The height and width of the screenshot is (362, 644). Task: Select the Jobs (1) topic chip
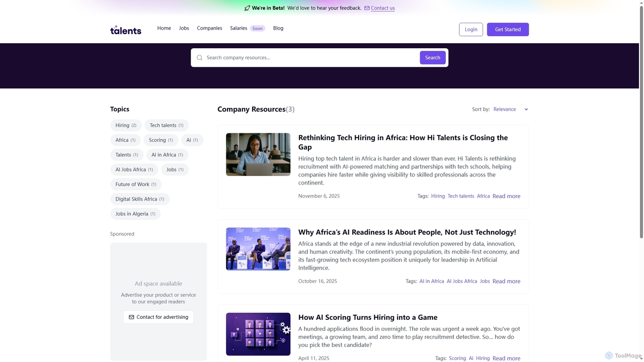(175, 169)
